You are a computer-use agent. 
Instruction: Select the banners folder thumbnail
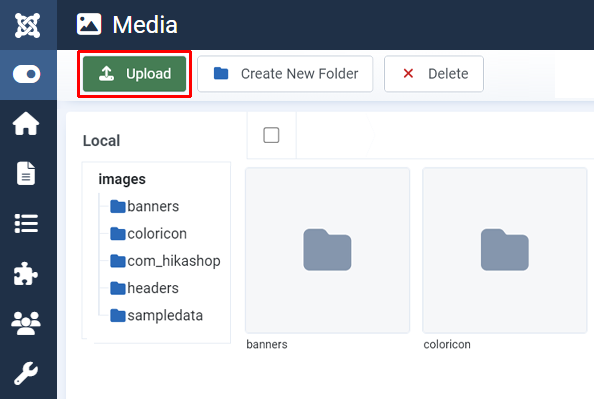(328, 250)
